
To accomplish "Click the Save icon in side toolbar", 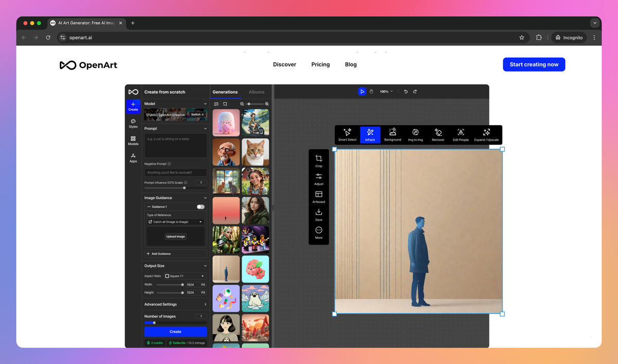I will click(x=319, y=214).
